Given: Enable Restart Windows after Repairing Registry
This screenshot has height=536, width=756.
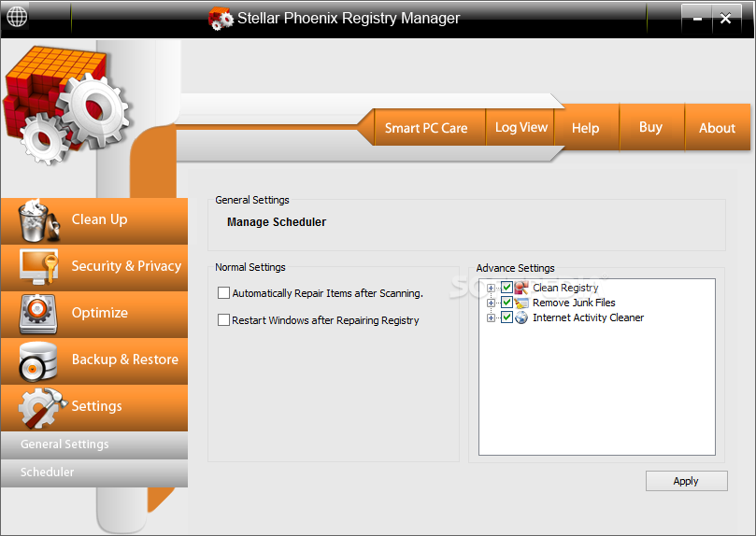Looking at the screenshot, I should [223, 319].
